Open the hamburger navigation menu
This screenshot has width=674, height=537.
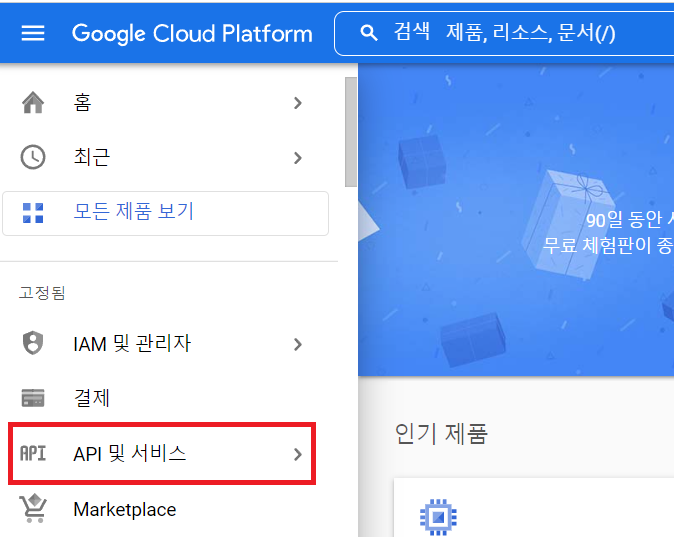[x=33, y=33]
